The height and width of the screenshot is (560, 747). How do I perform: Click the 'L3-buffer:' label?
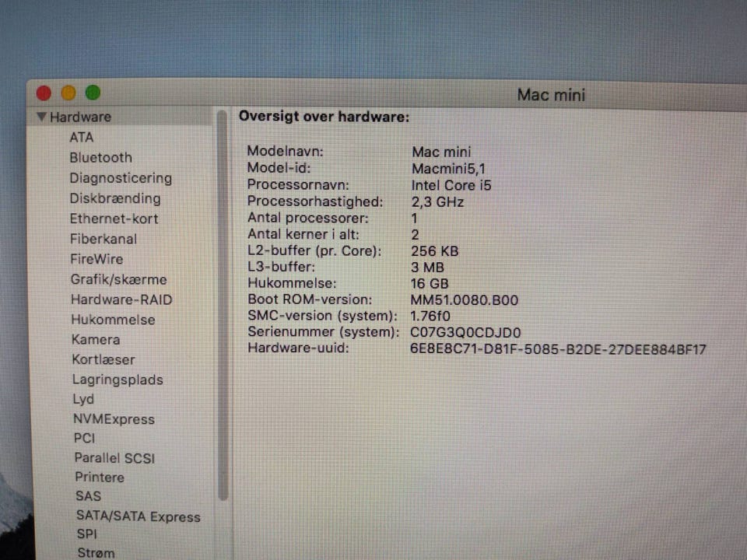coord(281,267)
